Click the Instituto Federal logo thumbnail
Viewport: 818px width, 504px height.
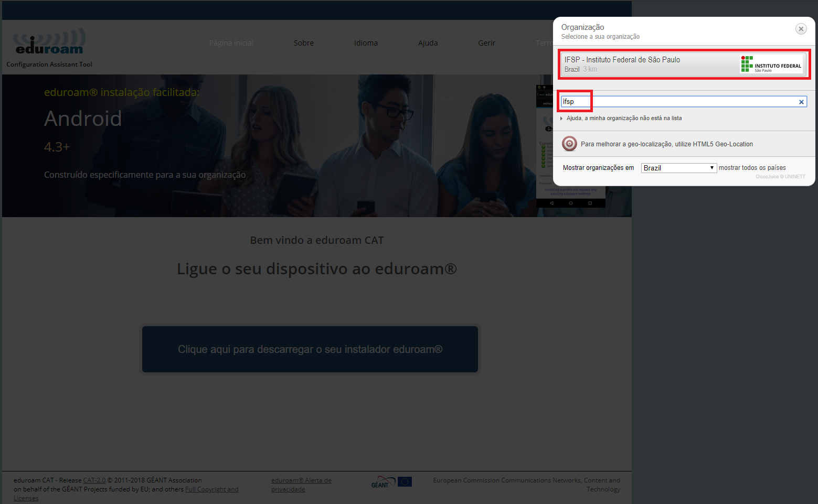(771, 64)
